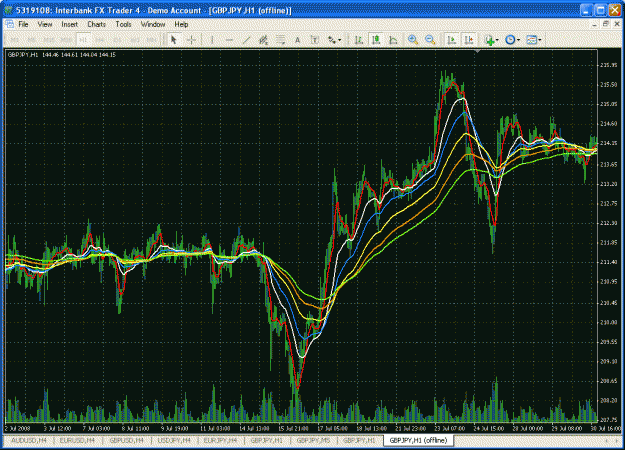The height and width of the screenshot is (450, 625).
Task: Switch chart to Bar Chart
Action: coord(359,40)
